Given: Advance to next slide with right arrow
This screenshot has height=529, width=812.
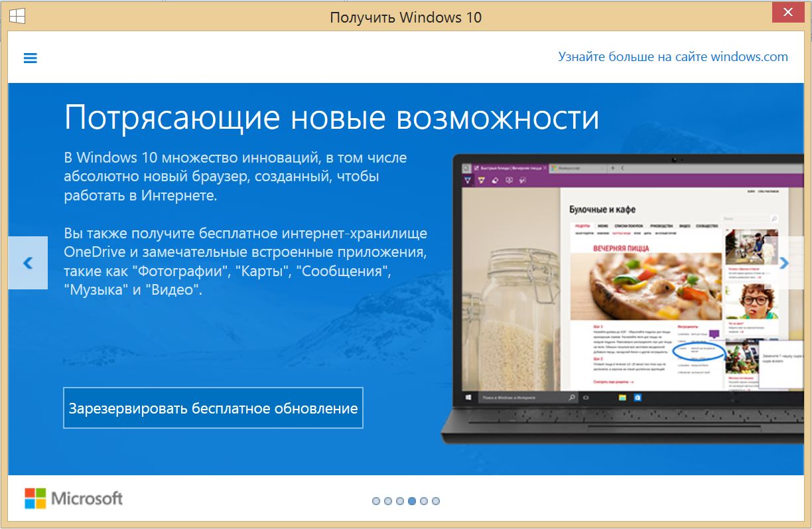Looking at the screenshot, I should coord(784,263).
